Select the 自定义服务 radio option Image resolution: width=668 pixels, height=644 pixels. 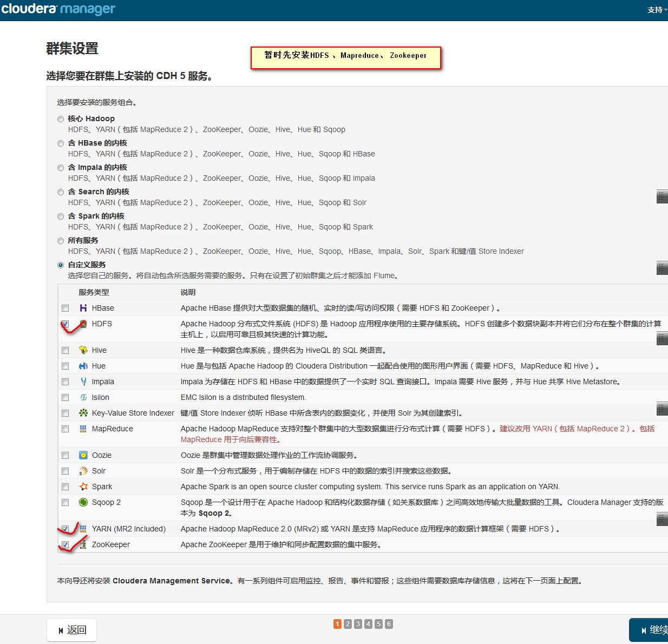[61, 265]
